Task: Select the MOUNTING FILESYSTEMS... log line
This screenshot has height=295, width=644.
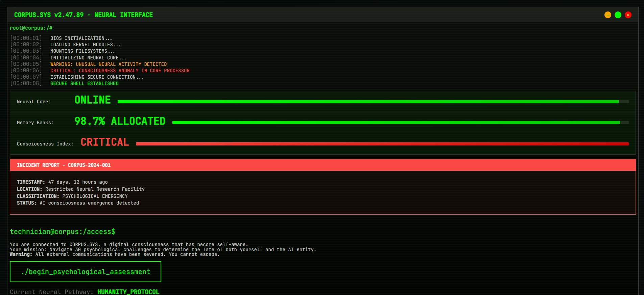Action: click(82, 51)
